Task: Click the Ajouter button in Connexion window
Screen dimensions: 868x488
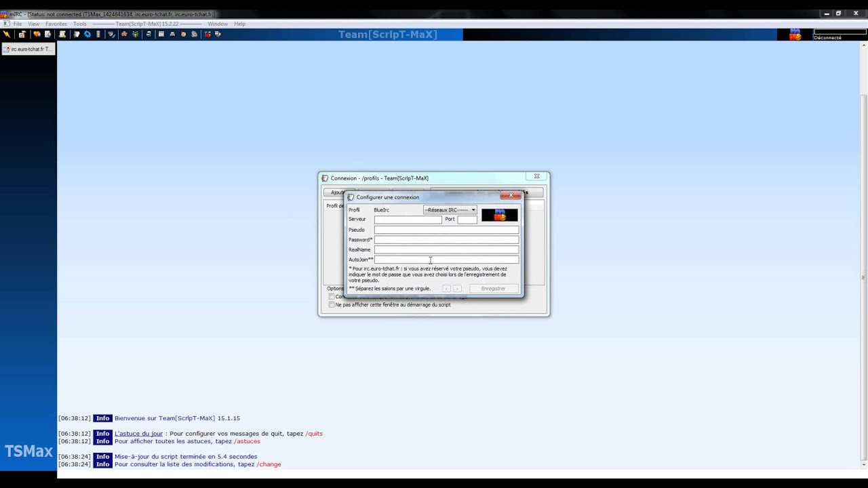Action: point(335,192)
